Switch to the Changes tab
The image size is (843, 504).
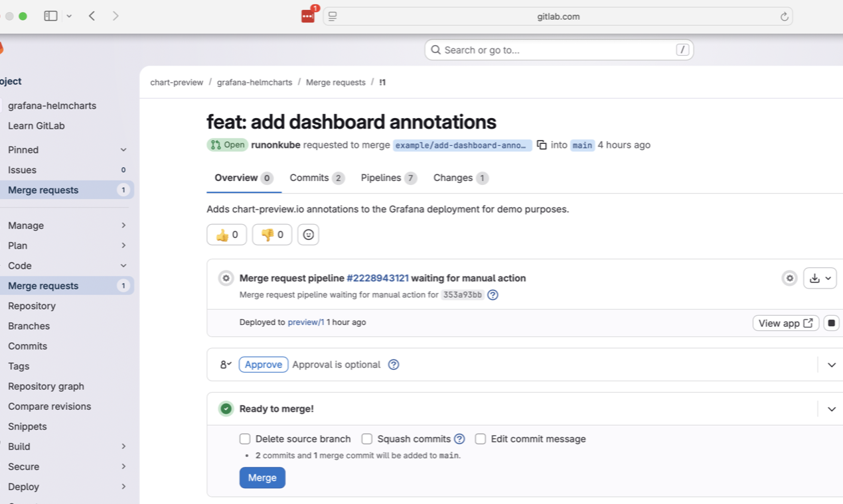point(461,178)
